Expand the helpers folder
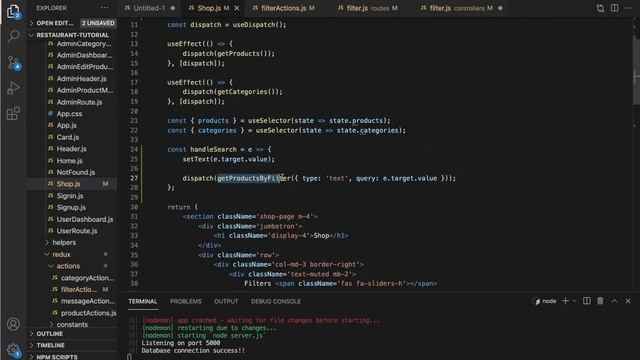Viewport: 640px width, 360px height. [x=64, y=242]
